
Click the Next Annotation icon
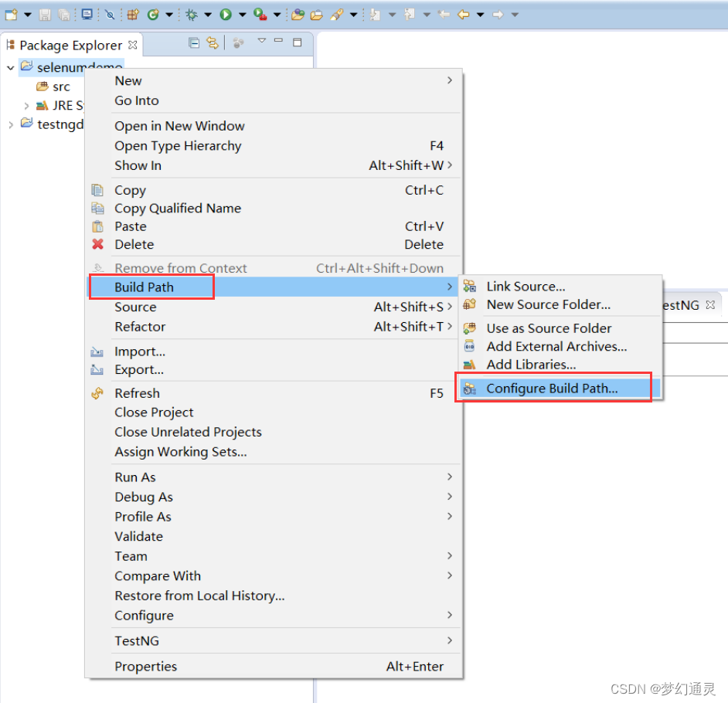[375, 15]
